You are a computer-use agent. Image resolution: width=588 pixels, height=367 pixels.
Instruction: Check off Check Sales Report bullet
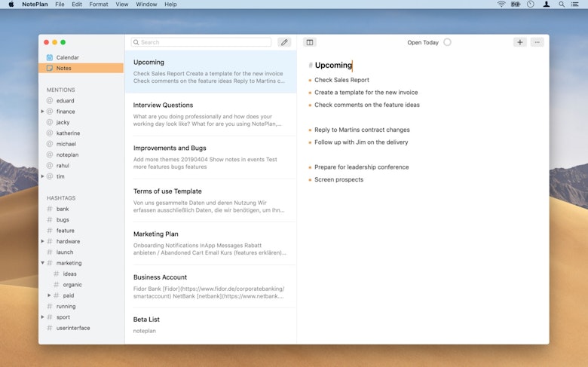tap(310, 80)
